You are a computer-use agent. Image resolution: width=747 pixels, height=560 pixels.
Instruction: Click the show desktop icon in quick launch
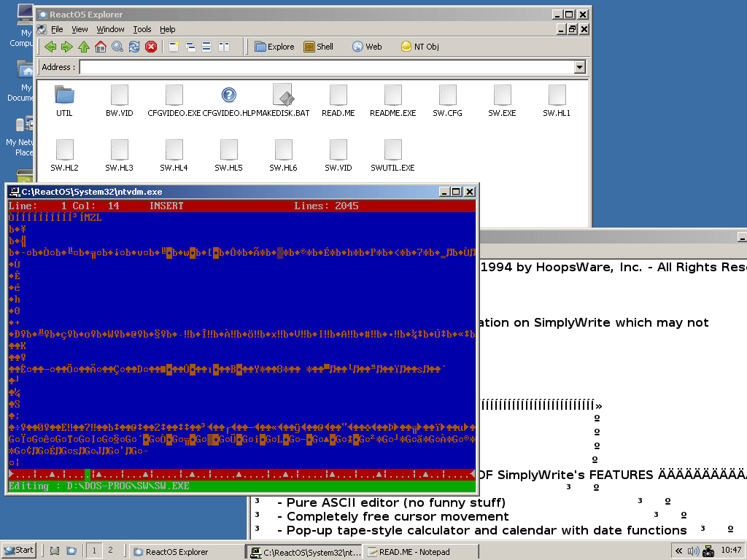click(x=55, y=551)
